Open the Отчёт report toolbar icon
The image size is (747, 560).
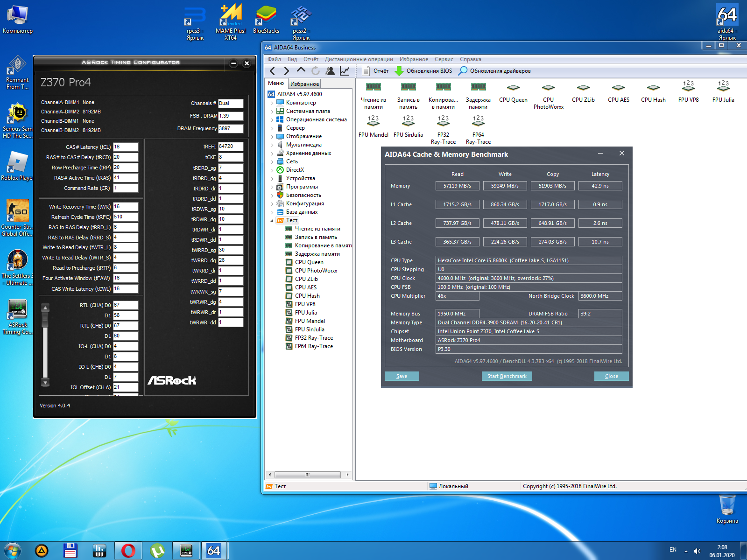pos(366,71)
